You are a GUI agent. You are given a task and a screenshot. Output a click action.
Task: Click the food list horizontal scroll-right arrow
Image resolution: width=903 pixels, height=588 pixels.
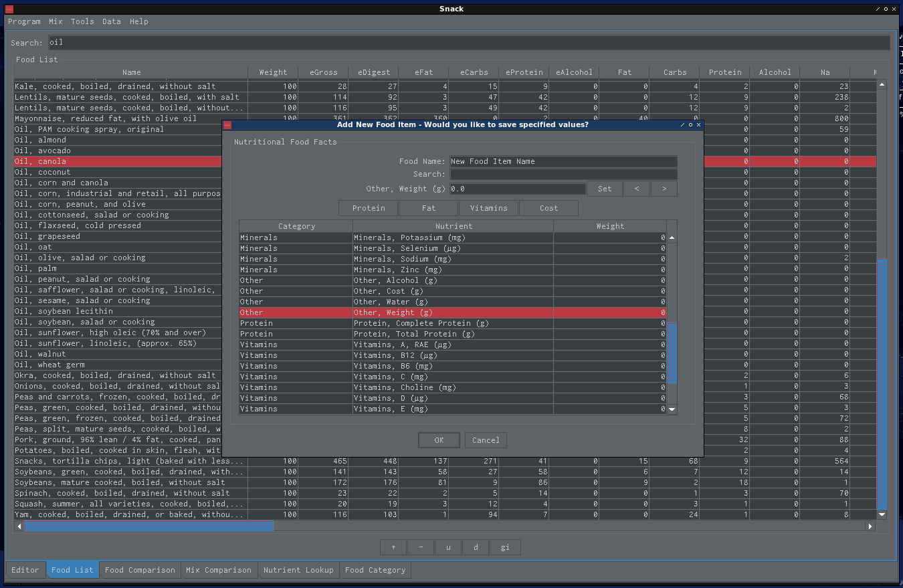click(x=870, y=526)
